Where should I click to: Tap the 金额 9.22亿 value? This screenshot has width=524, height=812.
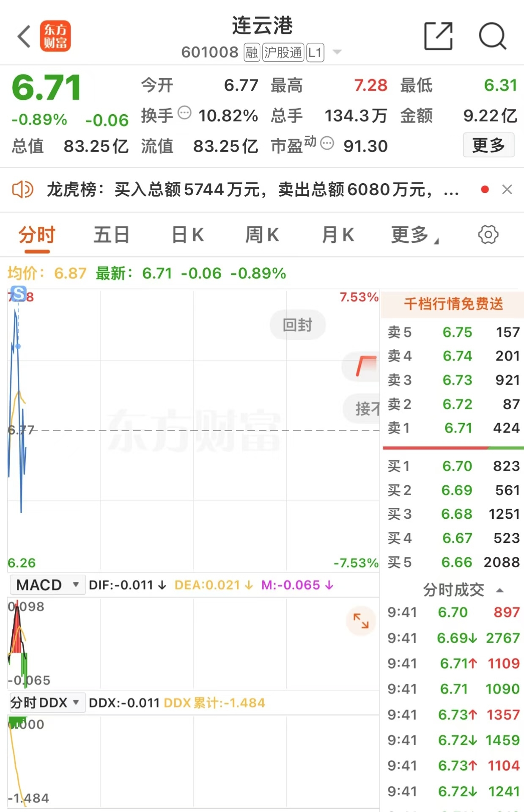(x=490, y=116)
